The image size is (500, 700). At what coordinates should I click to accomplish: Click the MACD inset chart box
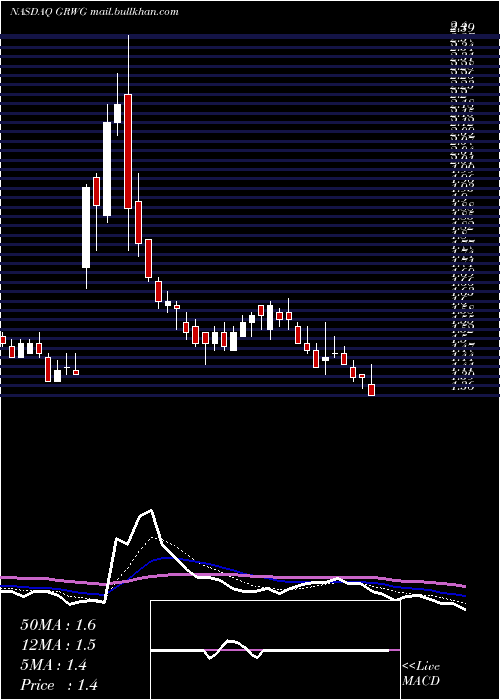275,650
